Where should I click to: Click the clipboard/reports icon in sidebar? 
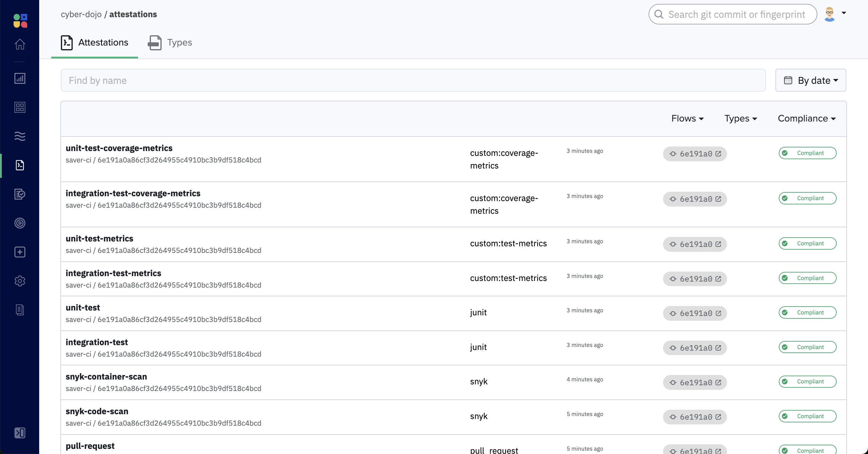coord(20,309)
